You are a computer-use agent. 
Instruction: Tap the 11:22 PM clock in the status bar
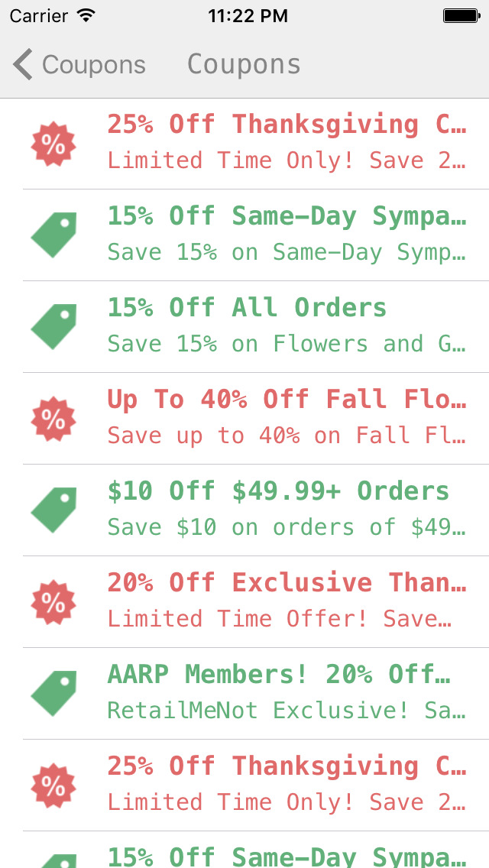[248, 15]
